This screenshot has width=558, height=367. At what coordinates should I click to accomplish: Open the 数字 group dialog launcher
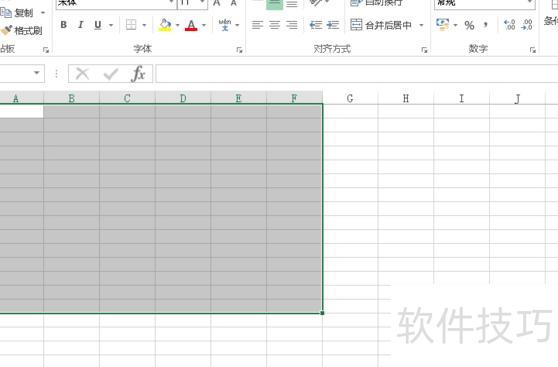(533, 50)
